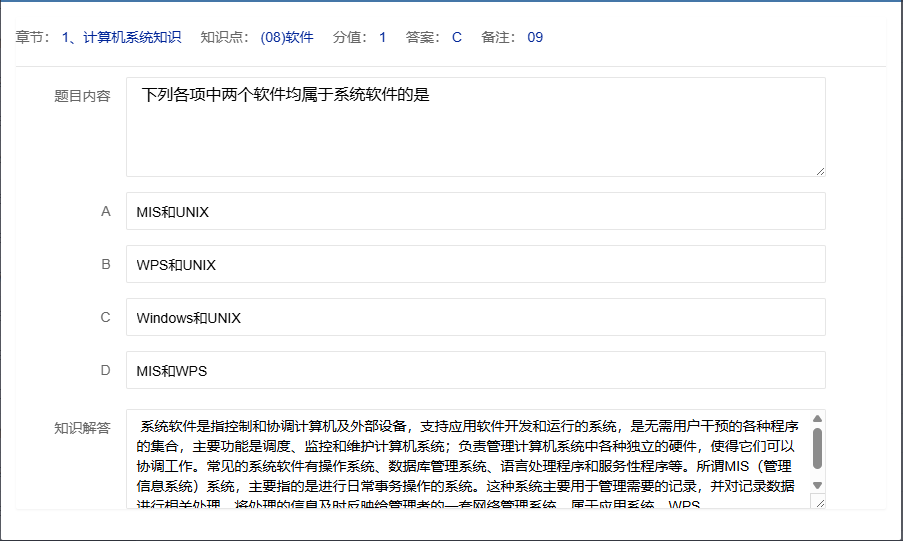Click option B field containing WPS和UNIX
This screenshot has height=541, width=903.
click(475, 264)
